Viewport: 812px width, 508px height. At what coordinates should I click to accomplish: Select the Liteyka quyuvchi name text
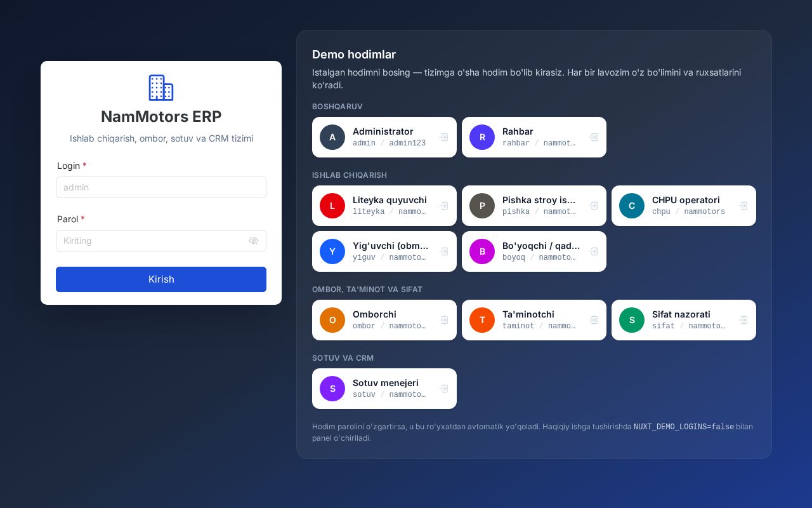tap(390, 200)
